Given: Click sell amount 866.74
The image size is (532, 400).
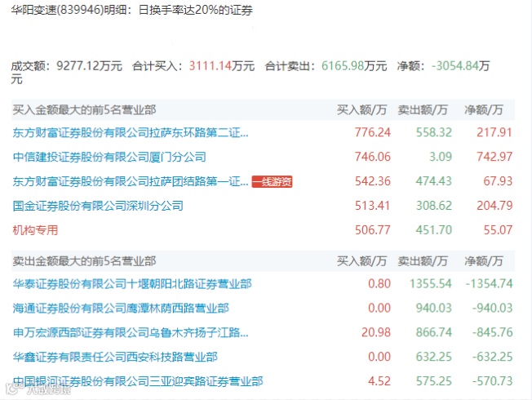Looking at the screenshot, I should 434,332.
